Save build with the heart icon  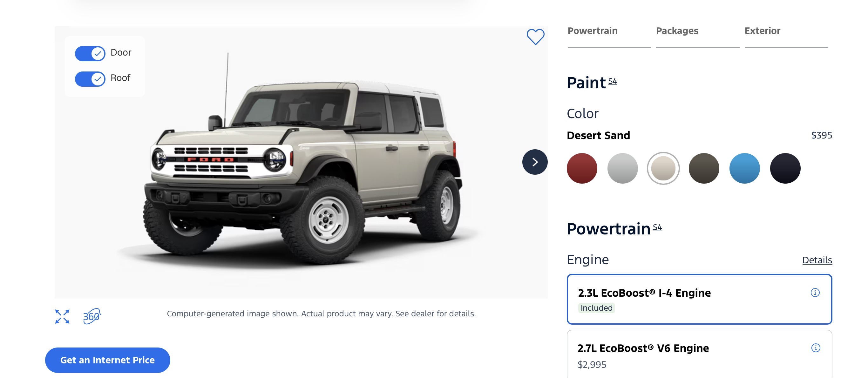pos(535,37)
